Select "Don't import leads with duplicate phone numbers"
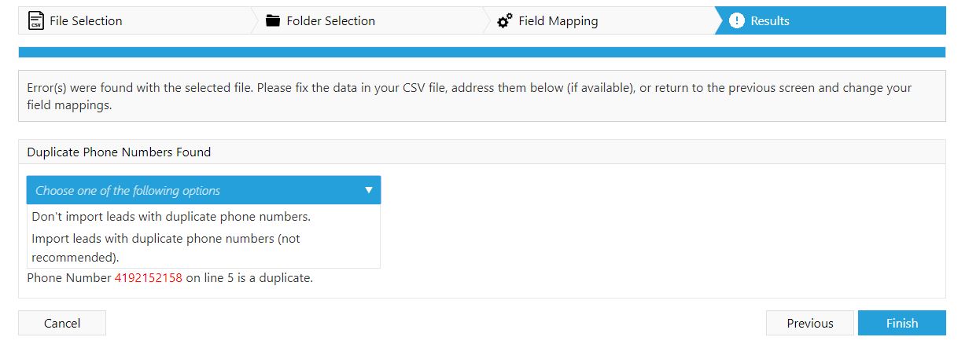This screenshot has width=980, height=348. pyautogui.click(x=171, y=216)
